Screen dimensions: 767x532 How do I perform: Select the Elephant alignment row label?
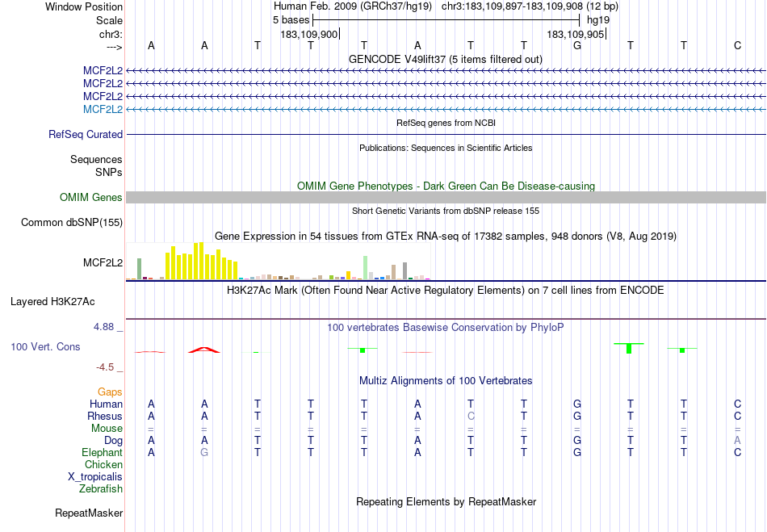coord(103,452)
